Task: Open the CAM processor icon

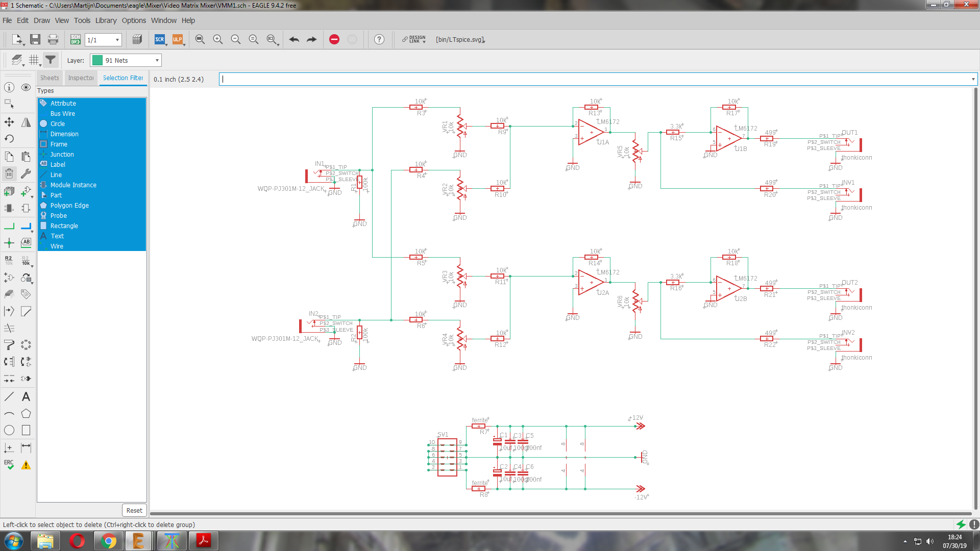Action: 137,39
